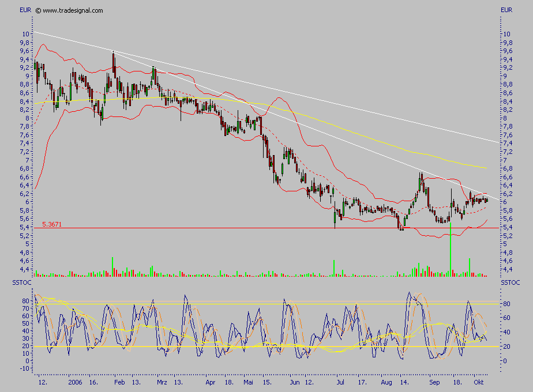Image resolution: width=533 pixels, height=392 pixels.
Task: Select the EUR currency label at top right
Action: [506, 10]
